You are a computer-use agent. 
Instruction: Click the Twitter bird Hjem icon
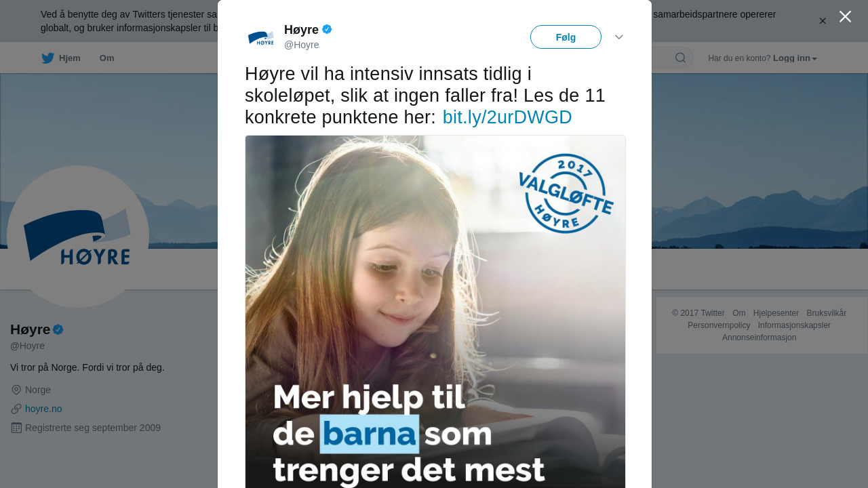click(47, 58)
